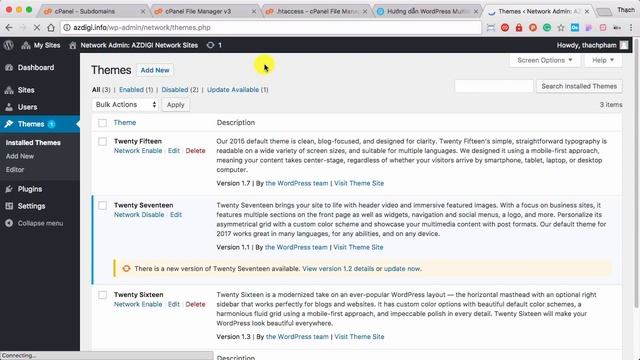This screenshot has height=360, width=640.
Task: Open Plugins in sidebar
Action: pos(30,189)
